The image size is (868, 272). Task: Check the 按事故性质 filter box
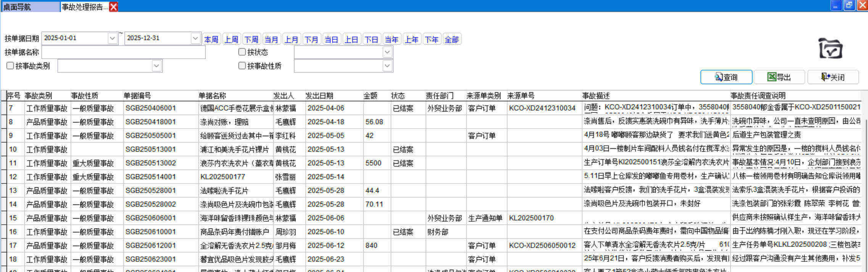242,66
